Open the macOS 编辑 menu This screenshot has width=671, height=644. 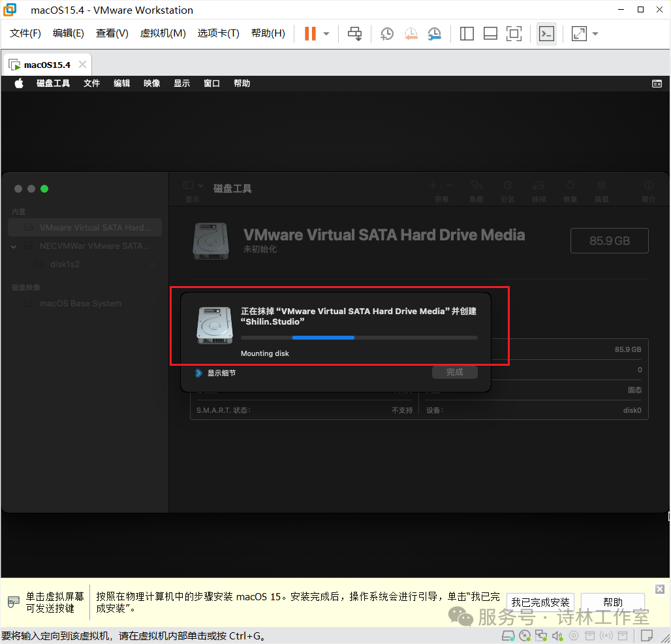click(x=121, y=84)
